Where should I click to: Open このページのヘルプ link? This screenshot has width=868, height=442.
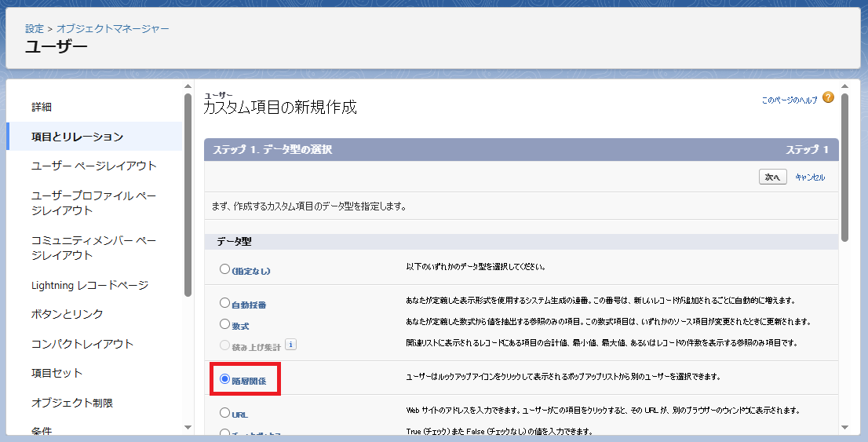[x=789, y=100]
